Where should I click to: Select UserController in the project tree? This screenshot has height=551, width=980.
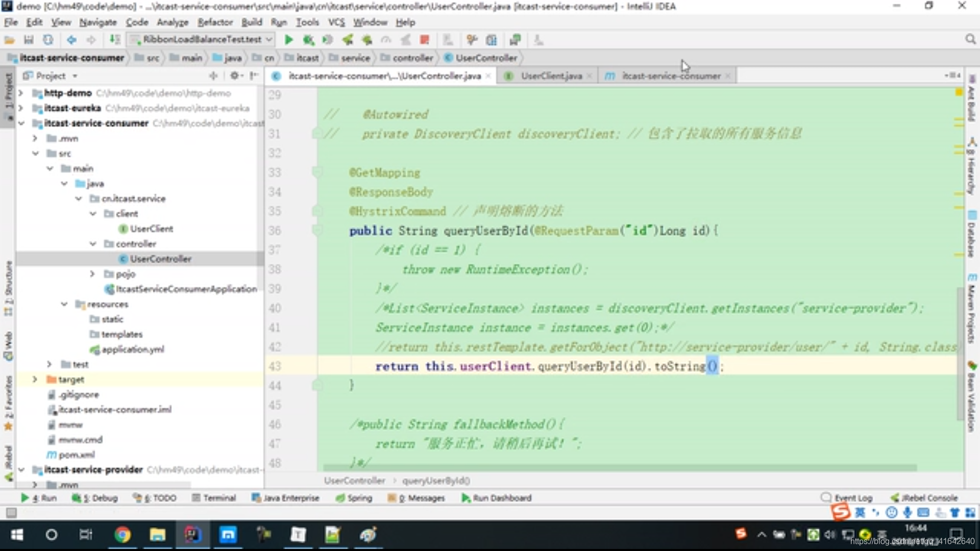[160, 259]
